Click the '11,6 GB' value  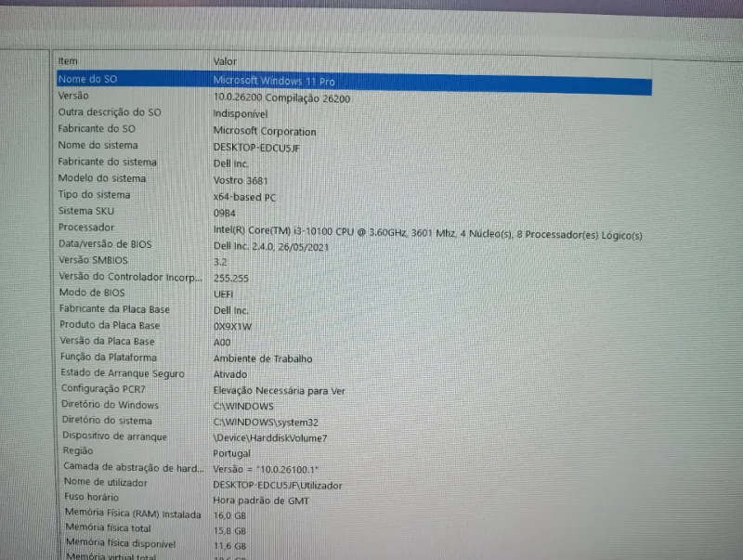[229, 546]
